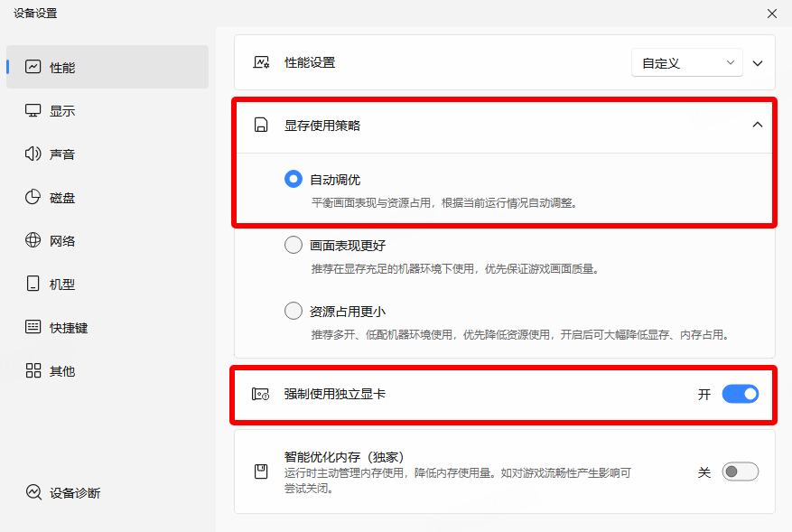Image resolution: width=792 pixels, height=532 pixels.
Task: Open the 性能 sidebar section
Action: click(x=63, y=66)
